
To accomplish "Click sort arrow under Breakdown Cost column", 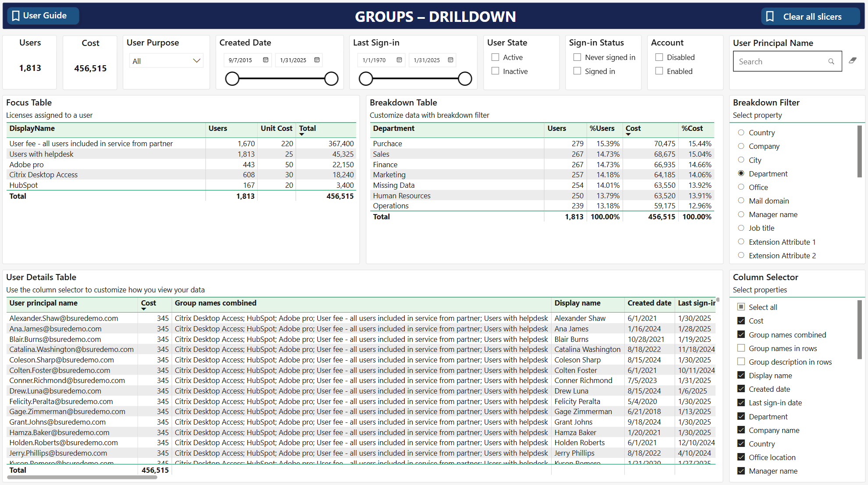I will point(628,134).
